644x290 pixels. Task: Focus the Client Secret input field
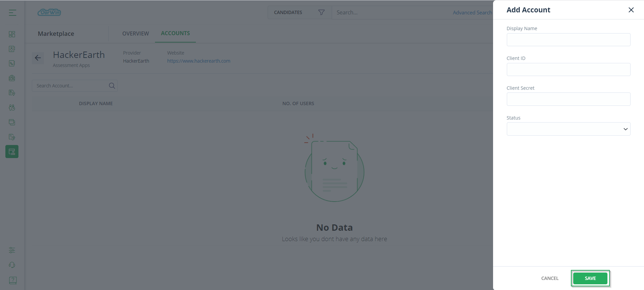[x=568, y=99]
